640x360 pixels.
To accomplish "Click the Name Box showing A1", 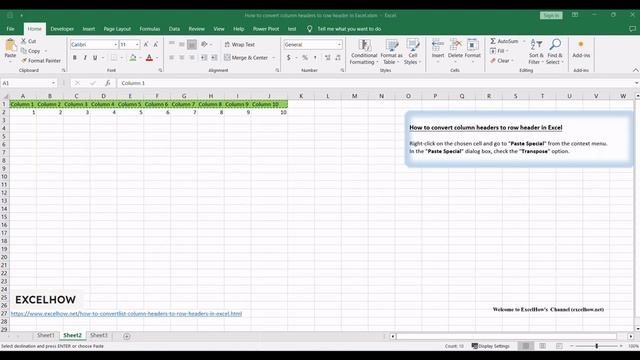I will pyautogui.click(x=29, y=83).
